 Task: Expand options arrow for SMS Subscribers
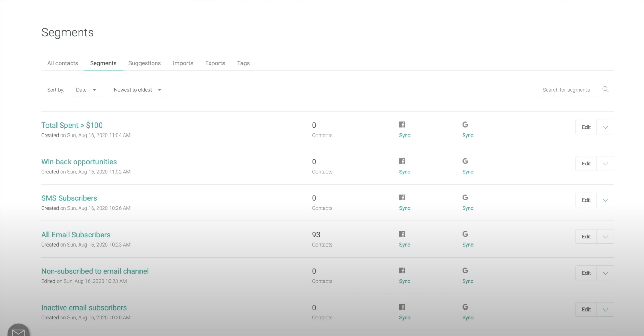pyautogui.click(x=605, y=200)
